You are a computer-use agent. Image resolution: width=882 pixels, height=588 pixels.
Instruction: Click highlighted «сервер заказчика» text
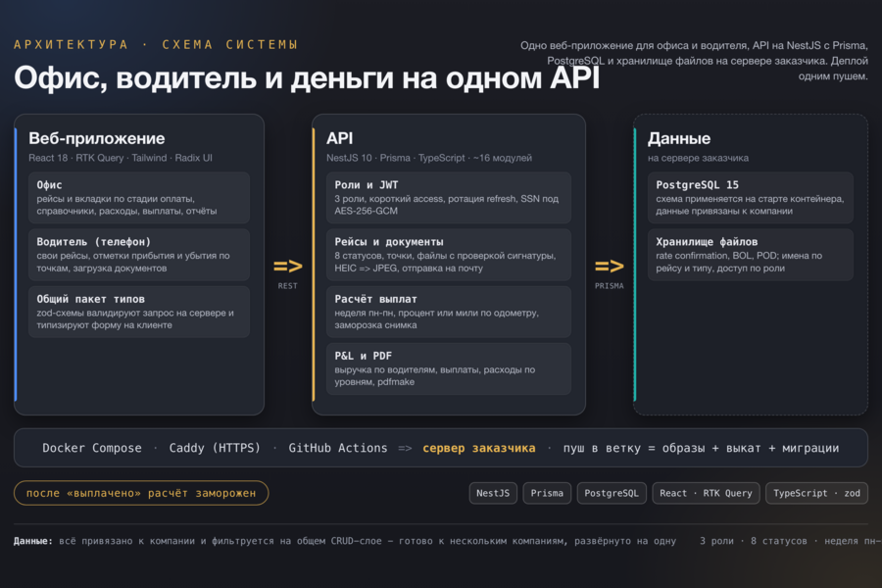(479, 449)
